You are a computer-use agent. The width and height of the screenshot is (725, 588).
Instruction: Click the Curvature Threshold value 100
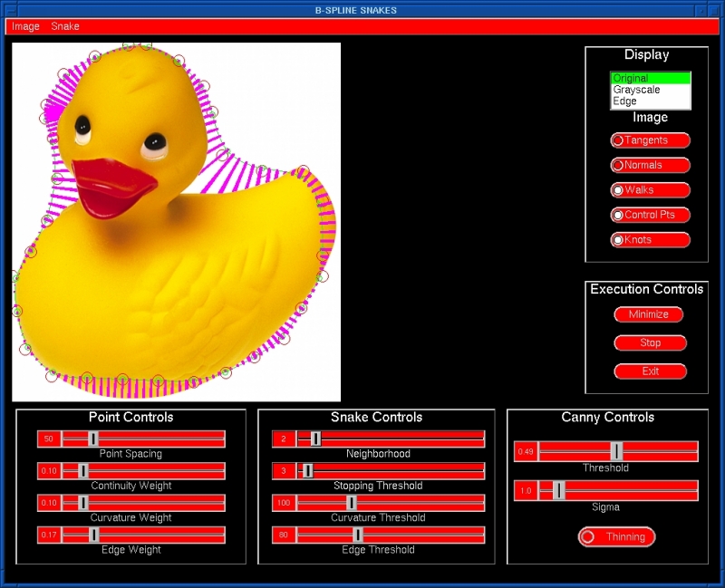click(284, 503)
